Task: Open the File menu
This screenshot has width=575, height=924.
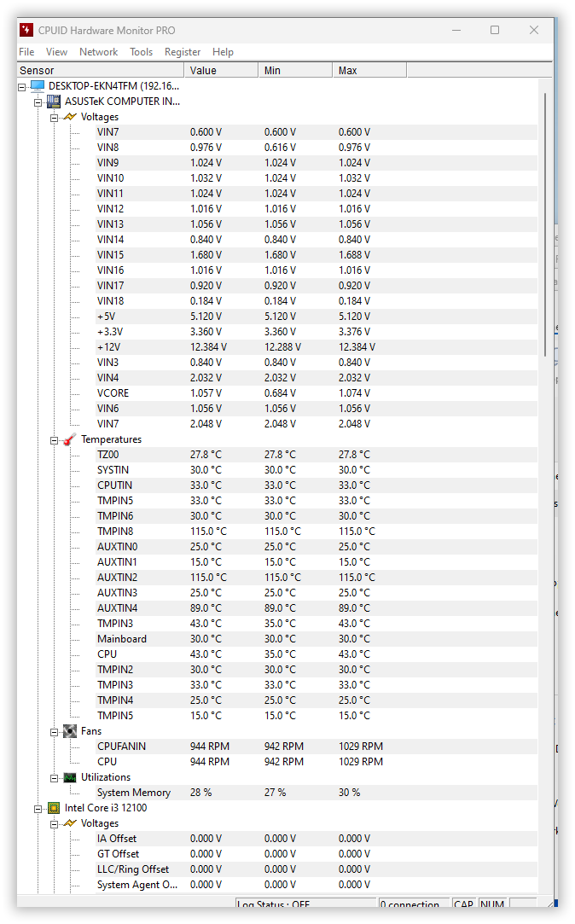Action: (26, 52)
